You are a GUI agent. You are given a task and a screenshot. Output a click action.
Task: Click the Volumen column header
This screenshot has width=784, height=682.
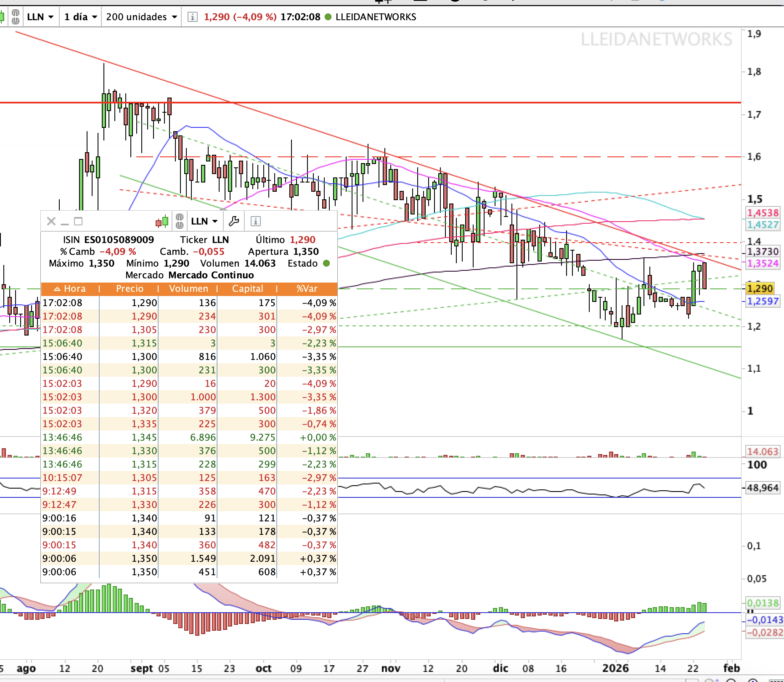(188, 289)
